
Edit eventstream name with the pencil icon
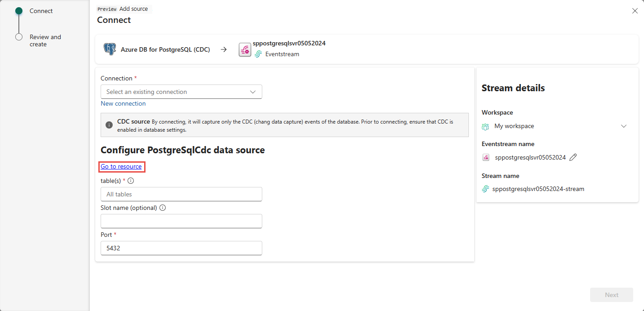[573, 157]
